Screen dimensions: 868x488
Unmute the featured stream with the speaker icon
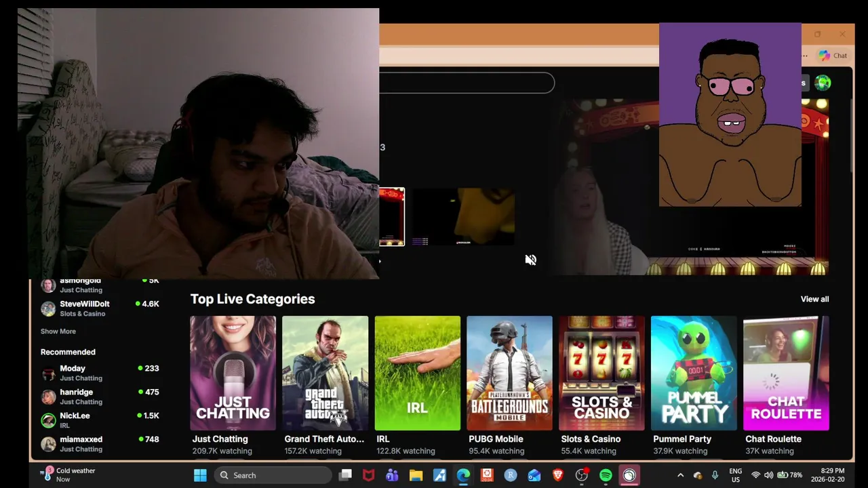pyautogui.click(x=530, y=260)
